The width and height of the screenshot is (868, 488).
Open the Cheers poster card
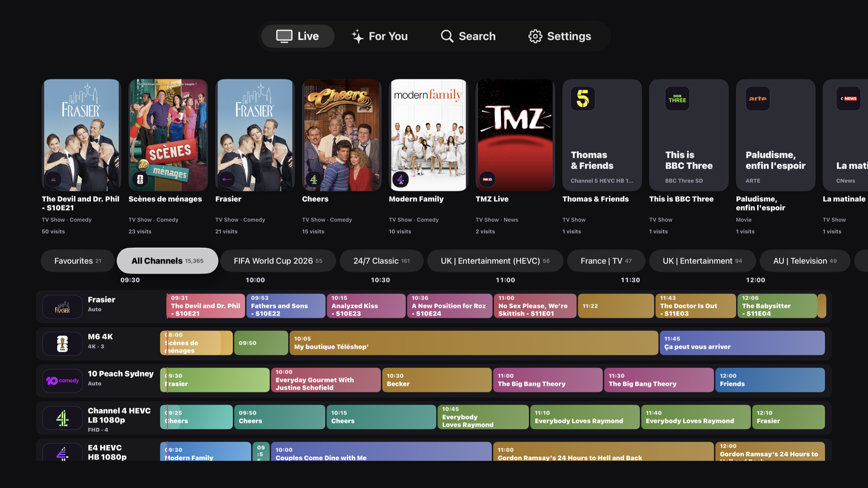pyautogui.click(x=342, y=135)
